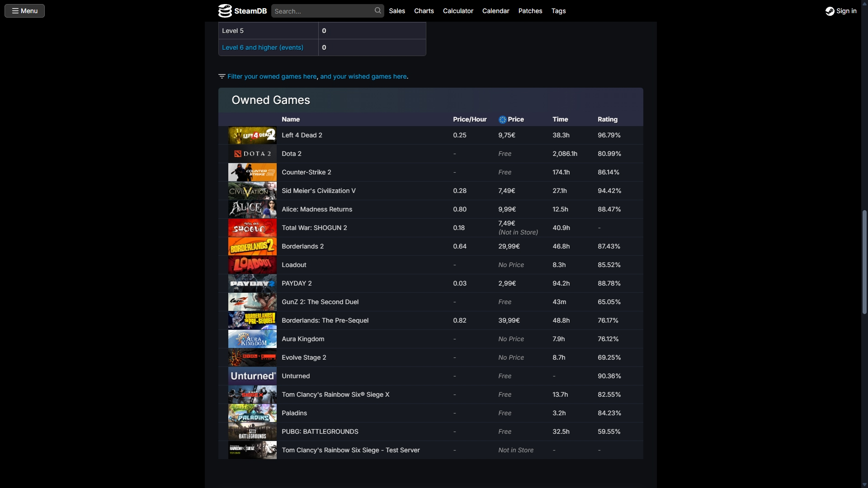Open Tom Clancy's Rainbow Six Siege X link
868x488 pixels.
[335, 394]
